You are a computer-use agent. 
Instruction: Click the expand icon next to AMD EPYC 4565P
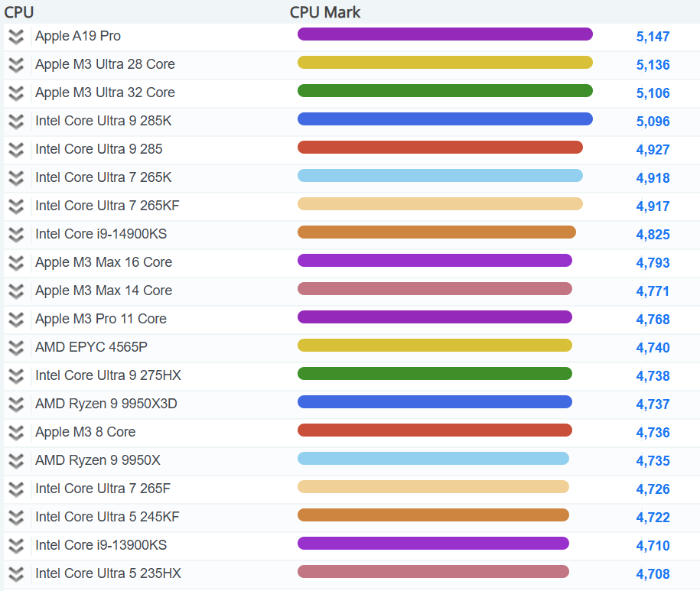click(16, 348)
